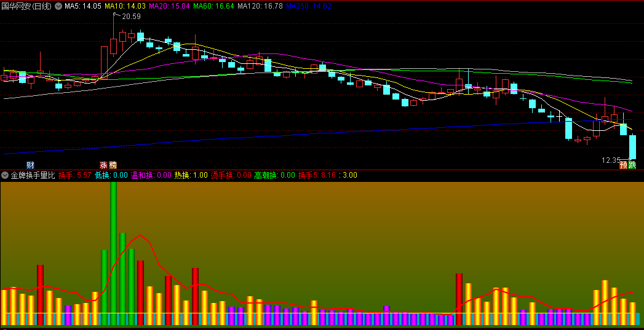Viewport: 644px width, 330px height.
Task: Click the MA20: 15.04 label
Action: [x=169, y=6]
